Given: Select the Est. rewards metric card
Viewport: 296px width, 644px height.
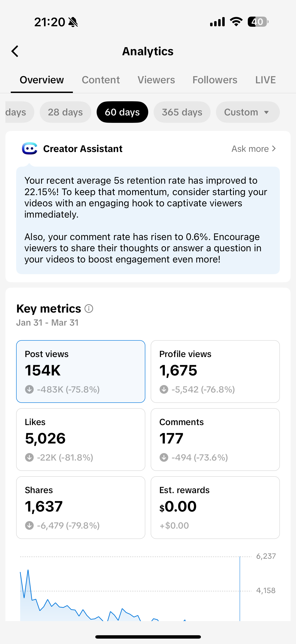Looking at the screenshot, I should (x=215, y=507).
